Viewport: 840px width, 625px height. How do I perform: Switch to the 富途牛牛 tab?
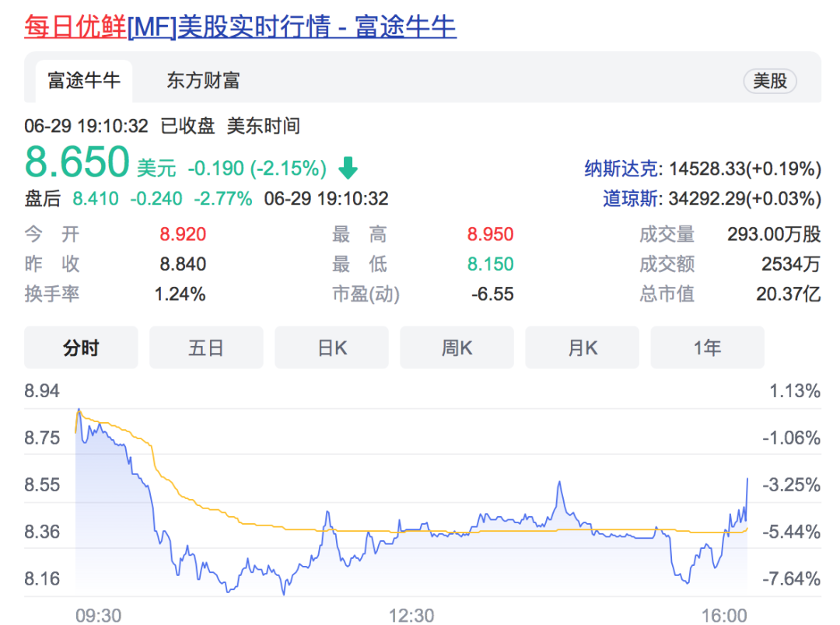(84, 80)
